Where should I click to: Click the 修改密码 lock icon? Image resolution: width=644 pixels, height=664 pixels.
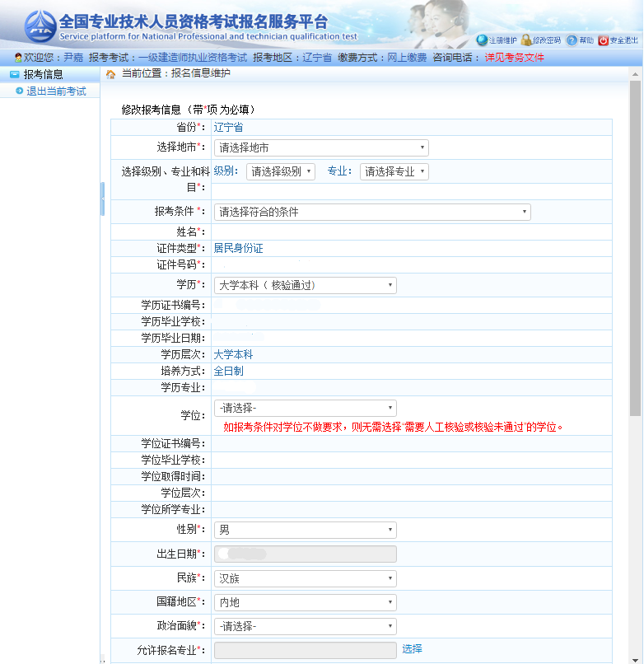[526, 40]
